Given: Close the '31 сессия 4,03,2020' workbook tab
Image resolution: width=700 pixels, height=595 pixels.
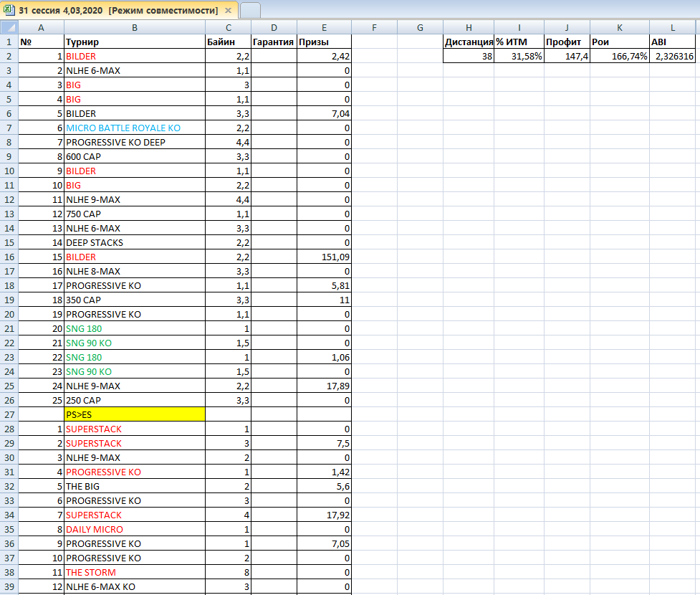Looking at the screenshot, I should 228,10.
